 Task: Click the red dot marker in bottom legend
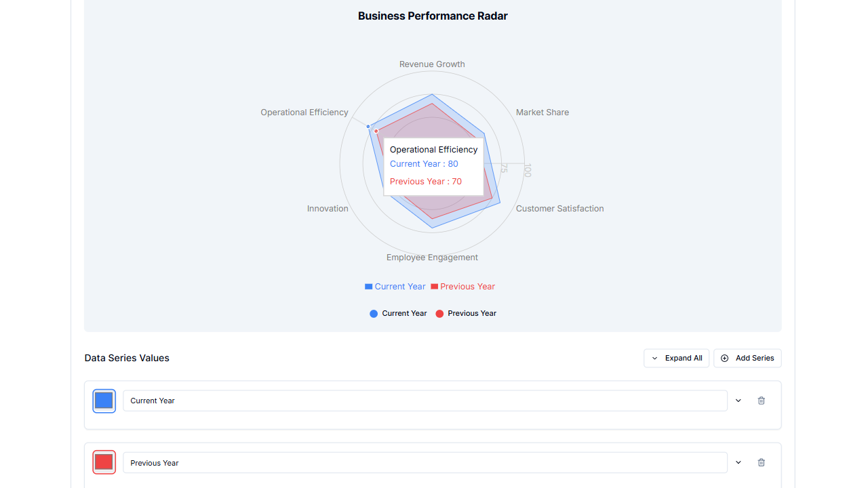439,313
